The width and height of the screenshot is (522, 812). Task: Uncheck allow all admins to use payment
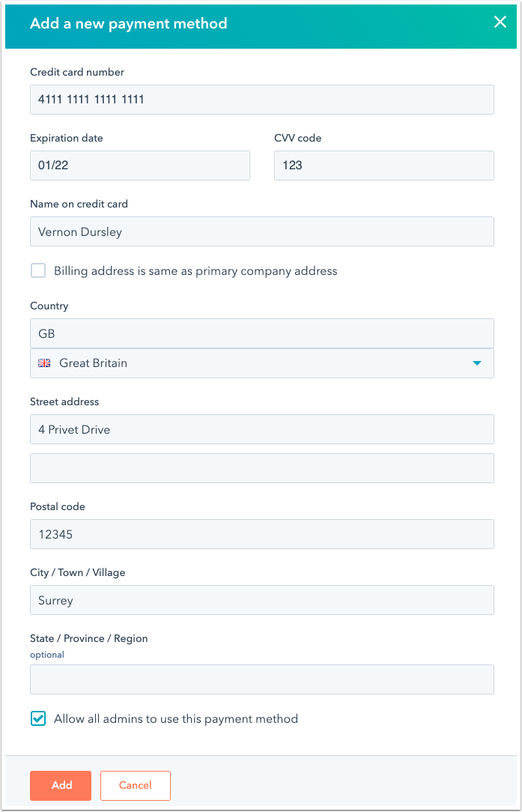point(38,719)
